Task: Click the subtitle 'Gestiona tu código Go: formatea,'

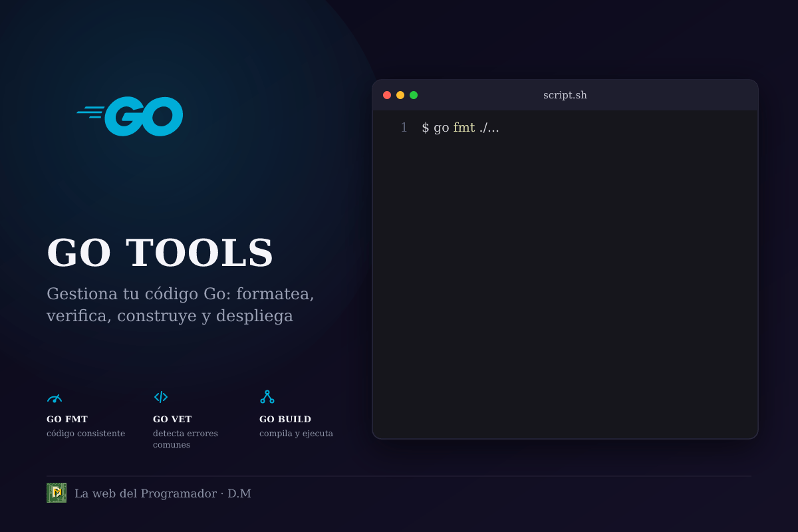Action: pos(180,293)
